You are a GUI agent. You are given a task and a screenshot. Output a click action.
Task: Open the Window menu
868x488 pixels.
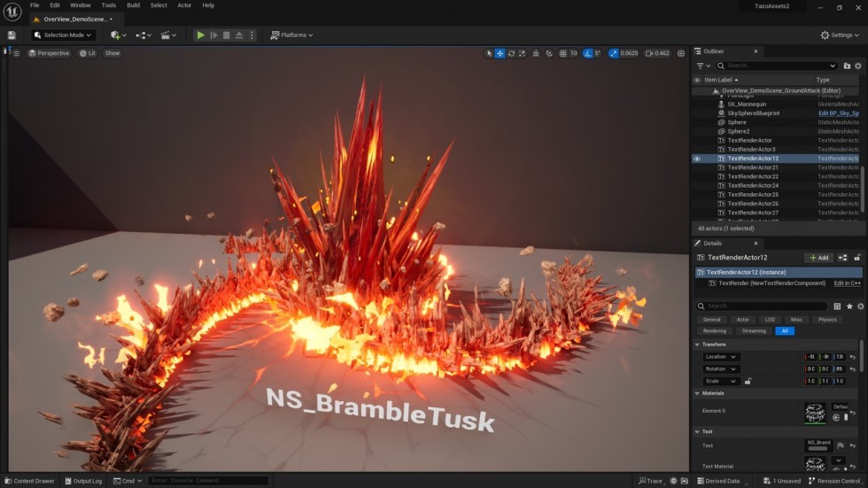tap(81, 5)
